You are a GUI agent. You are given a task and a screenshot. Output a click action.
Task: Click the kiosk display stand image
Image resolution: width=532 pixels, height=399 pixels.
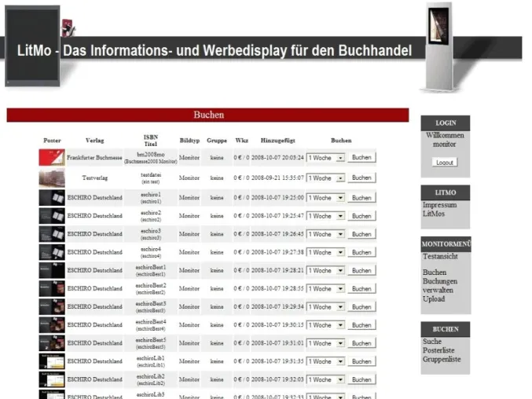tap(440, 47)
